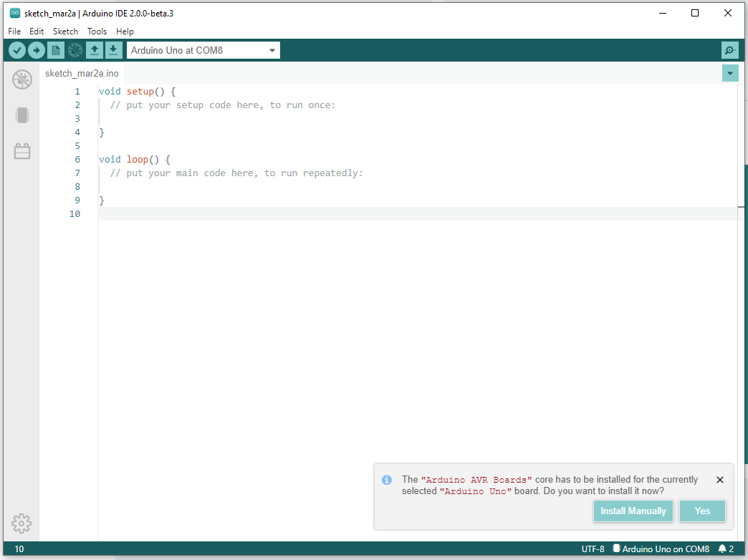Expand the sketch tab options dropdown arrow

[x=730, y=73]
